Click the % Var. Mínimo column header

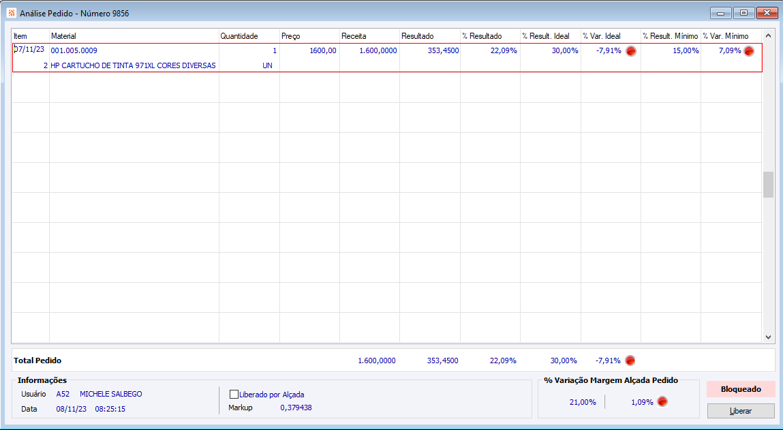[731, 36]
